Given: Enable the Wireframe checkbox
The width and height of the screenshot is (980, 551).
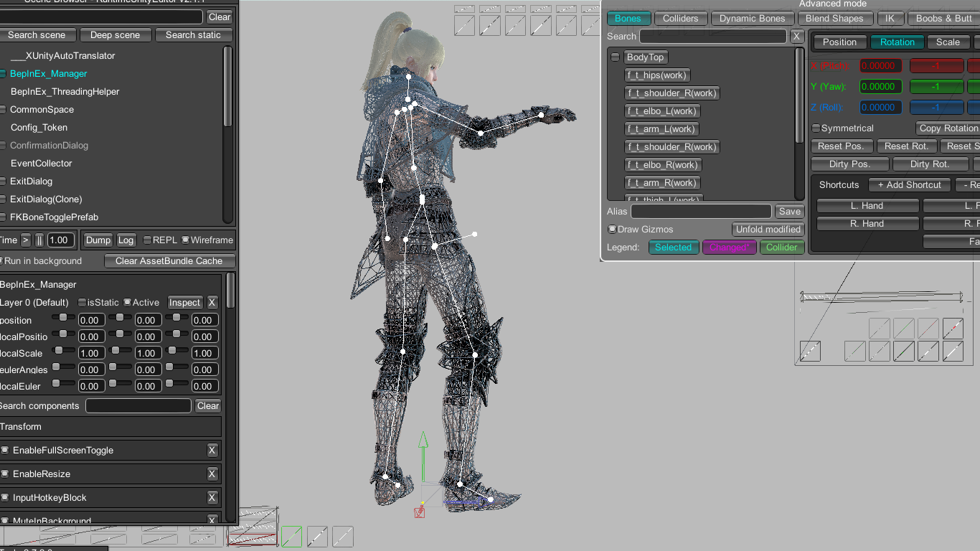Looking at the screenshot, I should point(186,240).
